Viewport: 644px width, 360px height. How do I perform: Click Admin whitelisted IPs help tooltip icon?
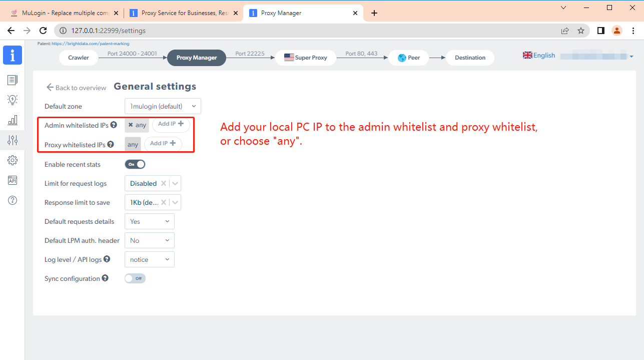(x=114, y=125)
